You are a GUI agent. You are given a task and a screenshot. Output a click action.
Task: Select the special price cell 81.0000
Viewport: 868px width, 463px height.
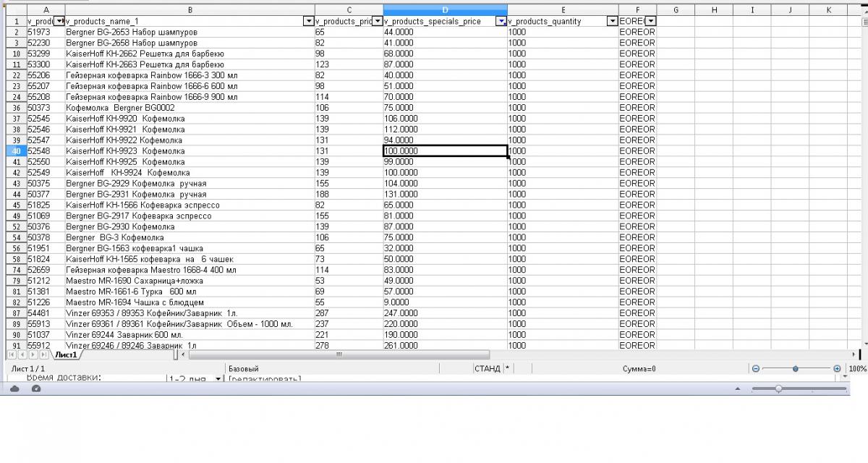click(445, 216)
